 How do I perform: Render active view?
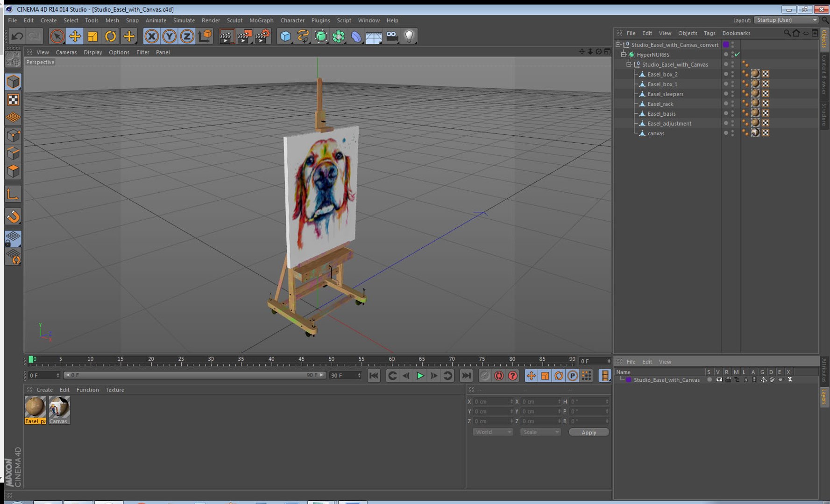pos(226,36)
